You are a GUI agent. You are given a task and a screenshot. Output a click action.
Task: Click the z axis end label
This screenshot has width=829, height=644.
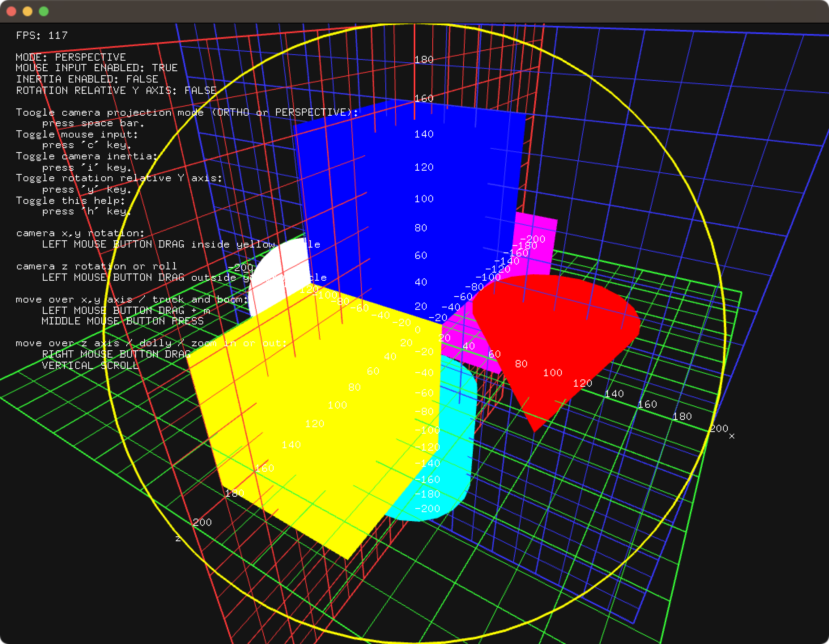point(178,538)
